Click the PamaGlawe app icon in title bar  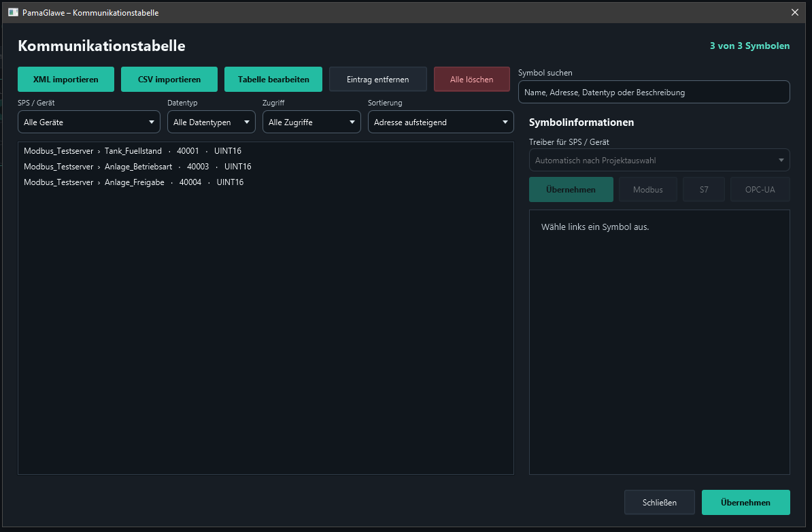coord(13,12)
